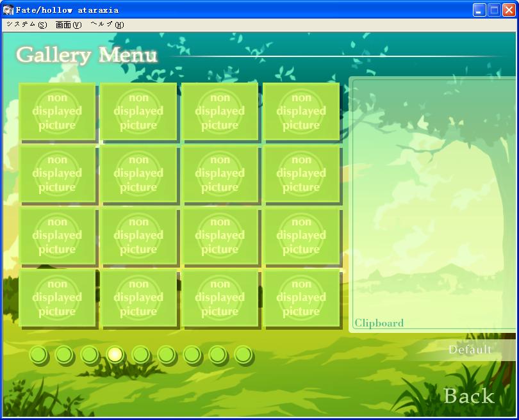This screenshot has width=519, height=420.
Task: Open fourth row, second column picture tile
Action: pos(138,298)
